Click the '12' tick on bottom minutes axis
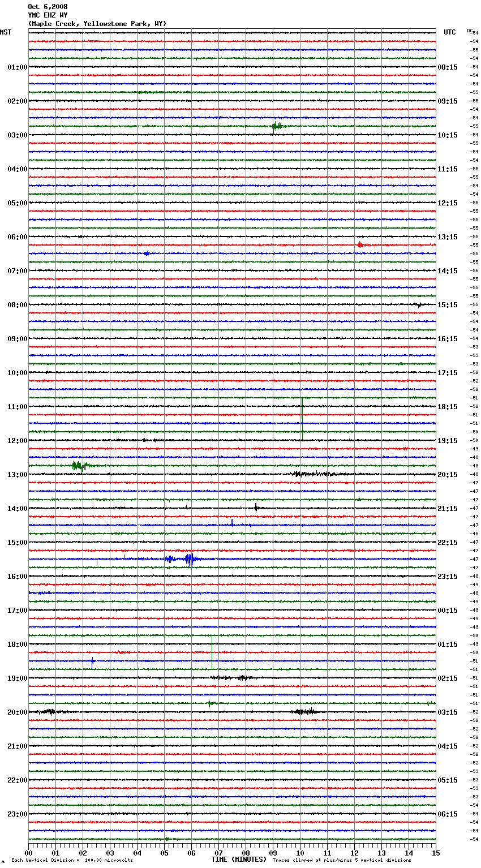 354,852
